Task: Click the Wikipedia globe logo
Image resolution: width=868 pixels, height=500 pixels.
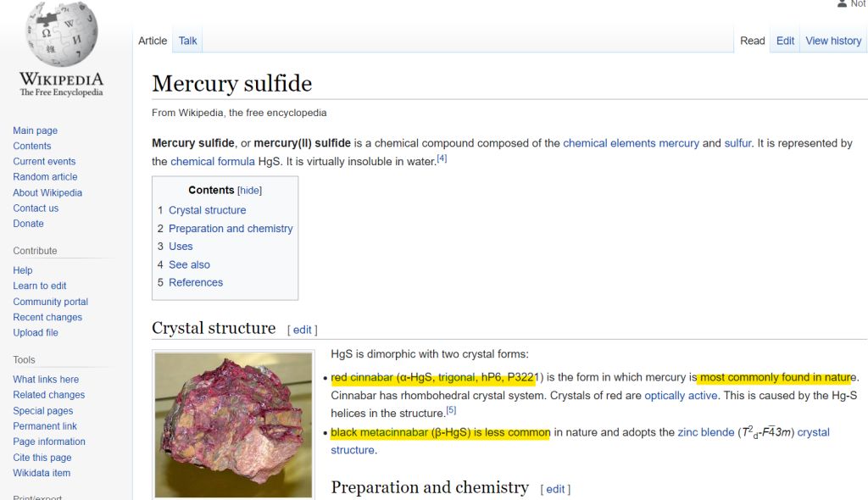Action: click(x=60, y=35)
